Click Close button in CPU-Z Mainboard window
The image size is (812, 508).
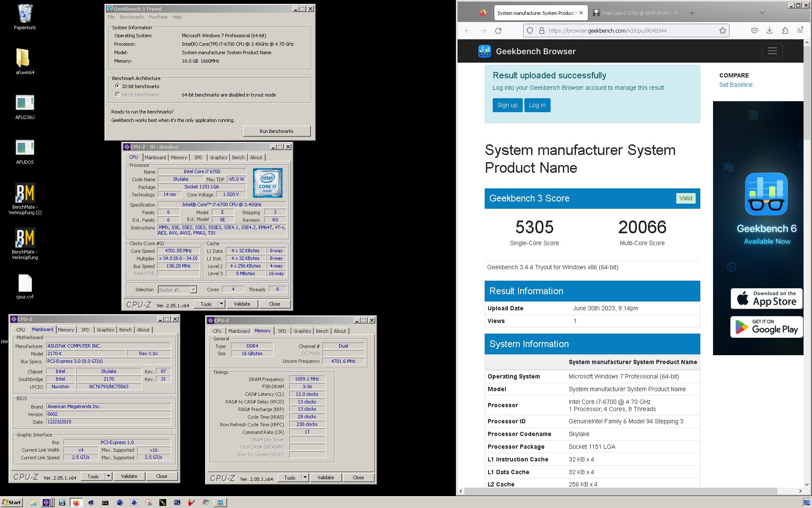click(162, 476)
